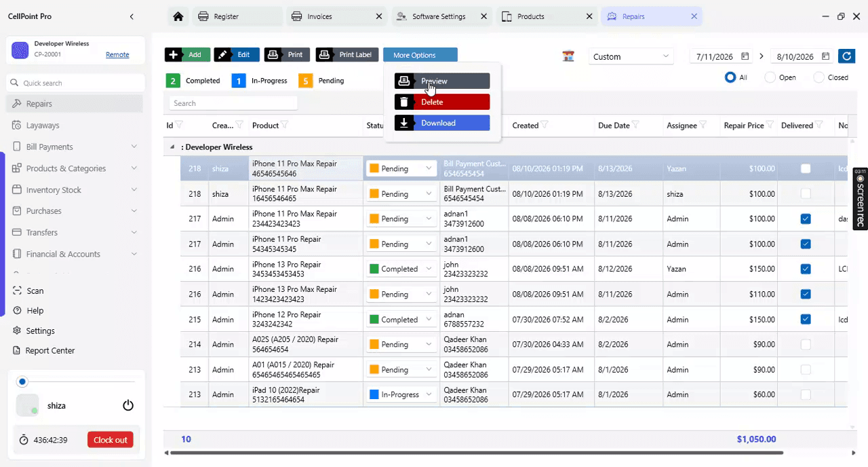This screenshot has width=868, height=467.
Task: Click the Quick search magnifier icon
Action: pos(14,83)
